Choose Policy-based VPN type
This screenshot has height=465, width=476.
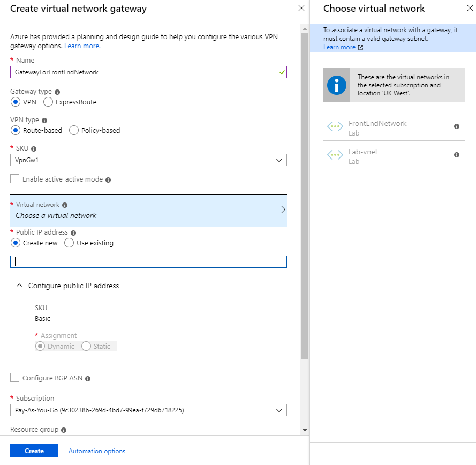tap(74, 130)
